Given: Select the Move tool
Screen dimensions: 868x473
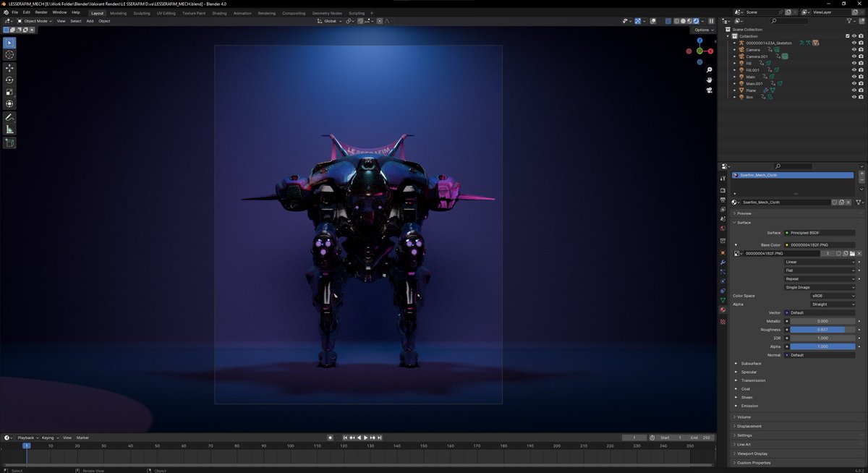Looking at the screenshot, I should (9, 68).
